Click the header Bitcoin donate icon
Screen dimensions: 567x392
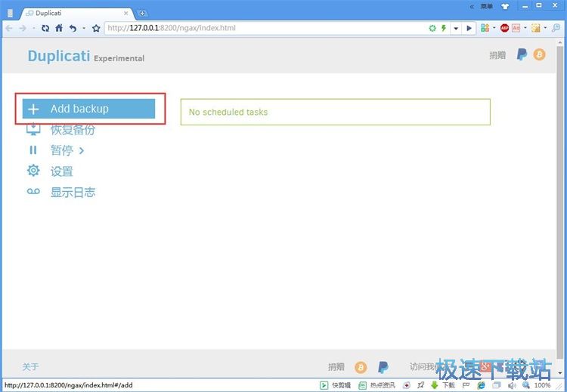point(539,54)
